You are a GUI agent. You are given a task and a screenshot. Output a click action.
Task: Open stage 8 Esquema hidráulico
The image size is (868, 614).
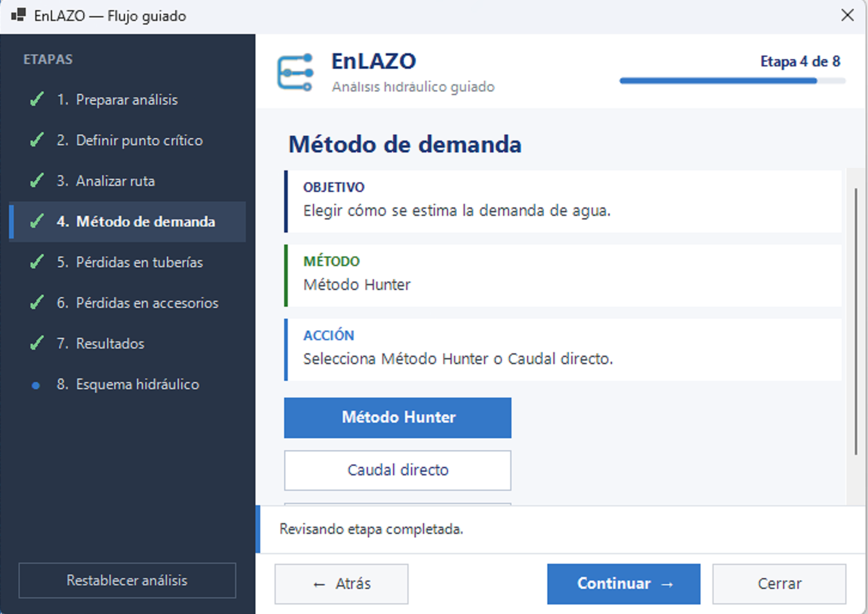(127, 384)
